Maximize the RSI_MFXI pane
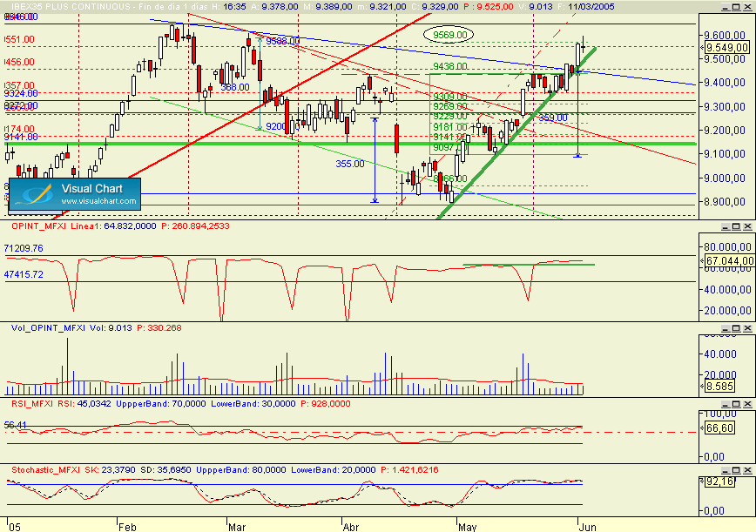756x532 pixels. pyautogui.click(x=736, y=404)
